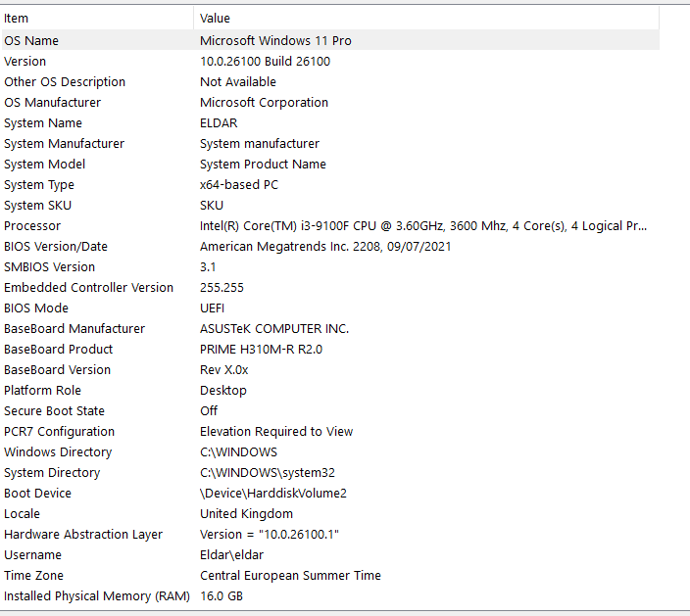Select the System Name row
The height and width of the screenshot is (616, 690).
(x=330, y=123)
